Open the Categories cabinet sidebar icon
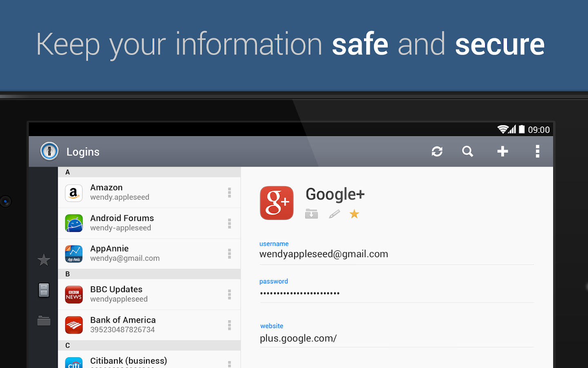Image resolution: width=588 pixels, height=368 pixels. [44, 290]
